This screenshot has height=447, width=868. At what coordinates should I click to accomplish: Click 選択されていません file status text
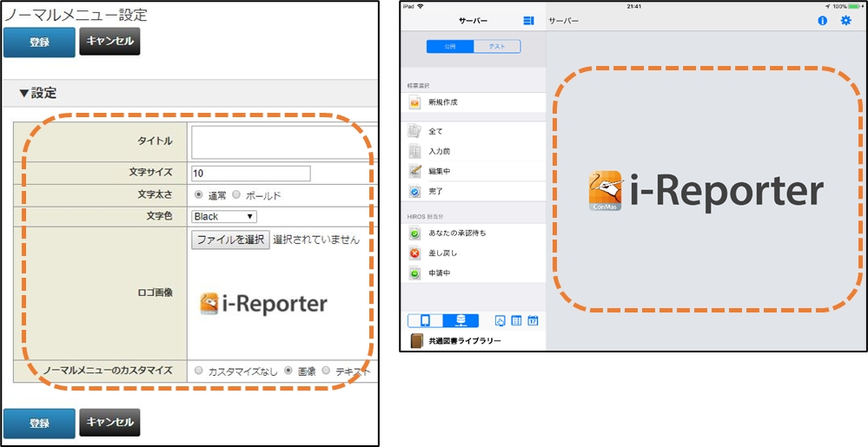[316, 240]
